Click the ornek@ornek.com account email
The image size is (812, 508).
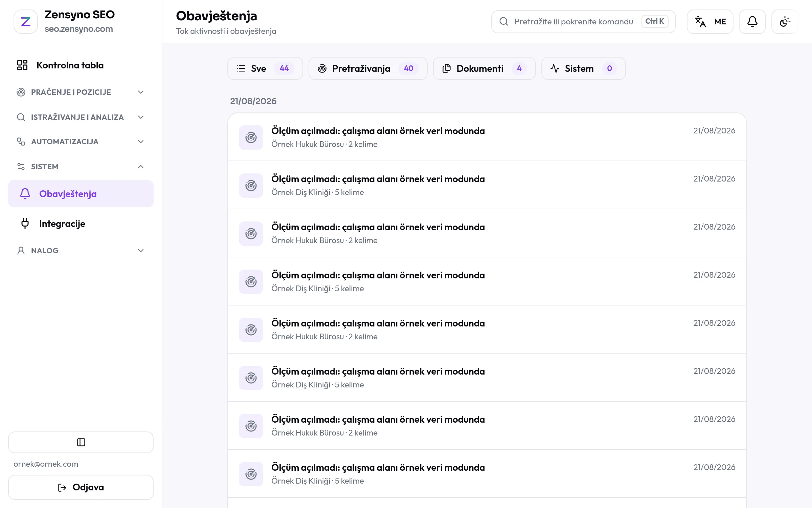click(46, 464)
